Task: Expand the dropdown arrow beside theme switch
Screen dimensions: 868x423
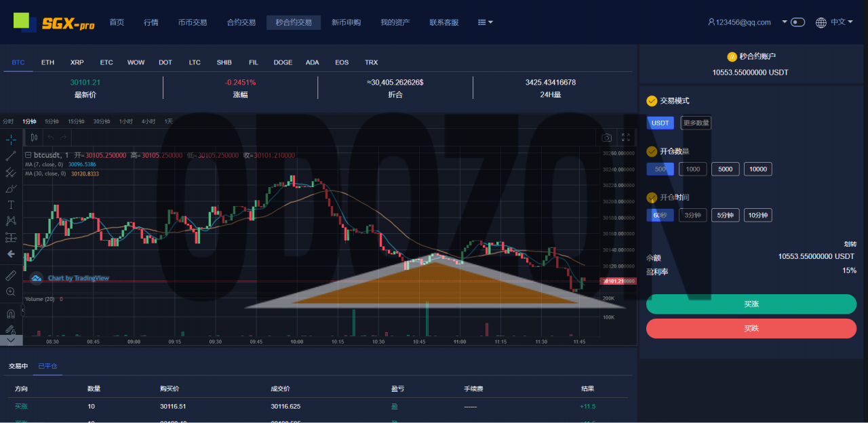Action: [785, 22]
